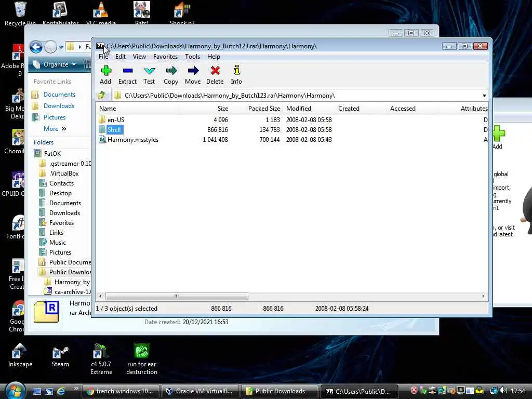
Task: Select Music in the folder tree
Action: coord(57,242)
